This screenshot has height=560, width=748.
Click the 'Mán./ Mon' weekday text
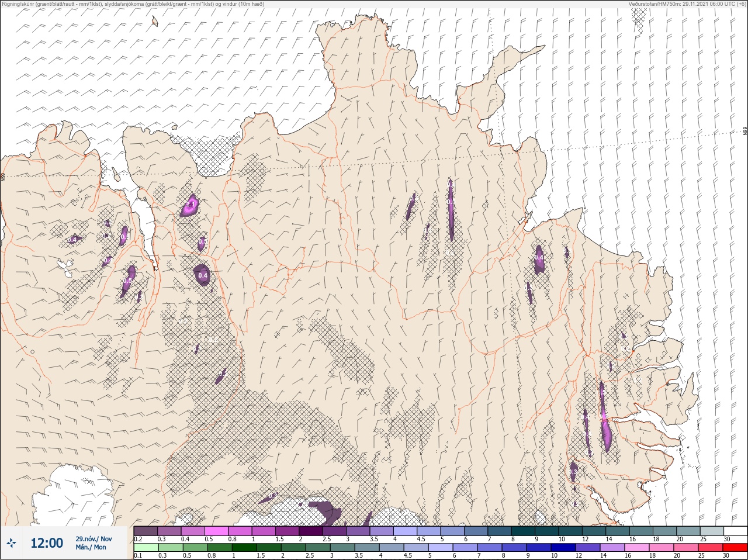(x=91, y=547)
